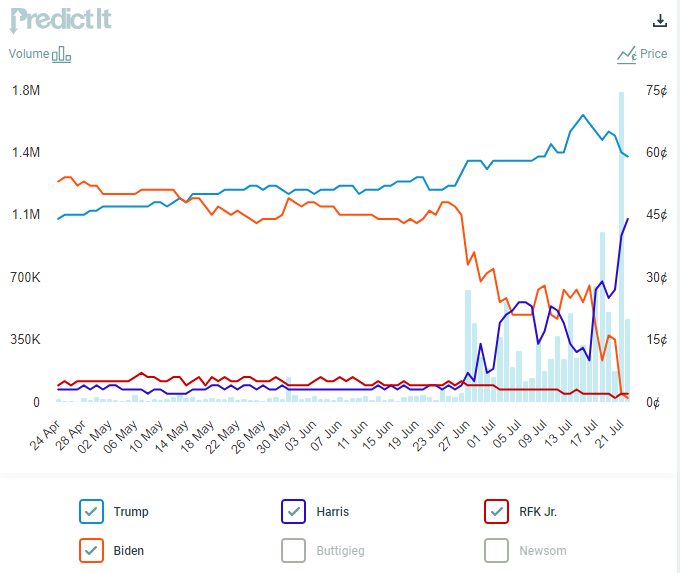Click the PredictIt logo
680x573 pixels.
60,21
